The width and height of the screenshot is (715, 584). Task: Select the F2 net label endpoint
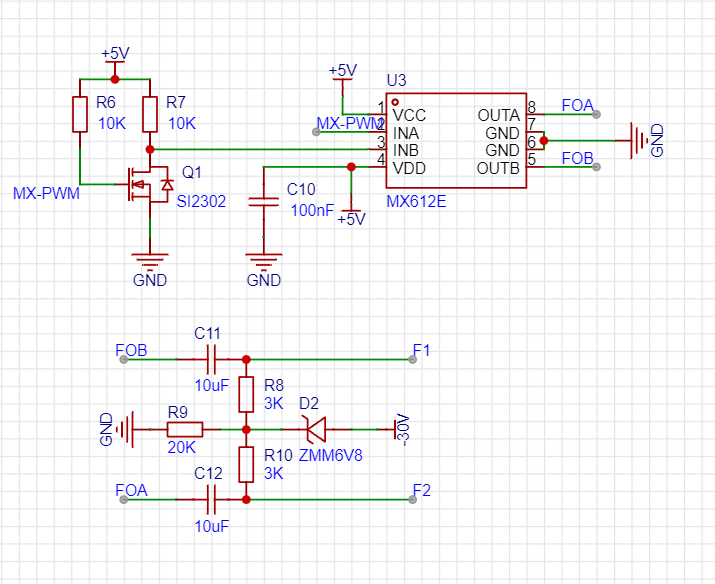coord(413,500)
